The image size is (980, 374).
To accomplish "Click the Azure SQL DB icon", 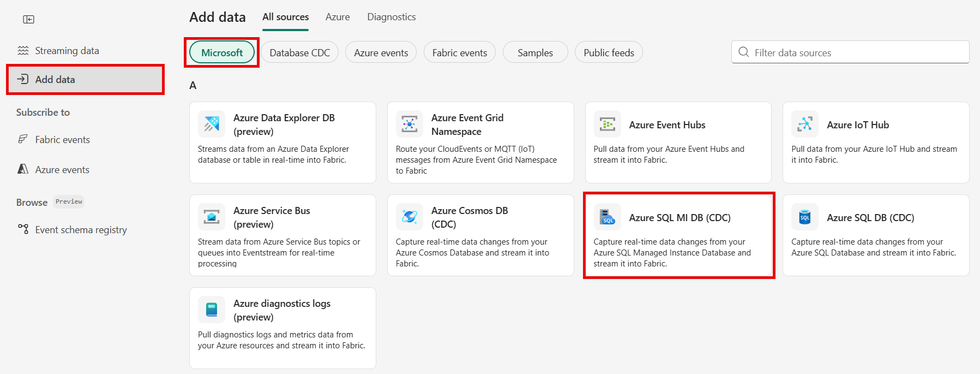I will tap(805, 217).
